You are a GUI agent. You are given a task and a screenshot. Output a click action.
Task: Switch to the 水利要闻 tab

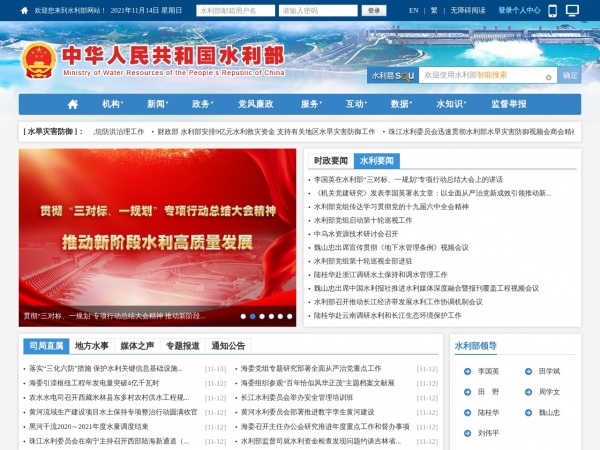pos(377,160)
